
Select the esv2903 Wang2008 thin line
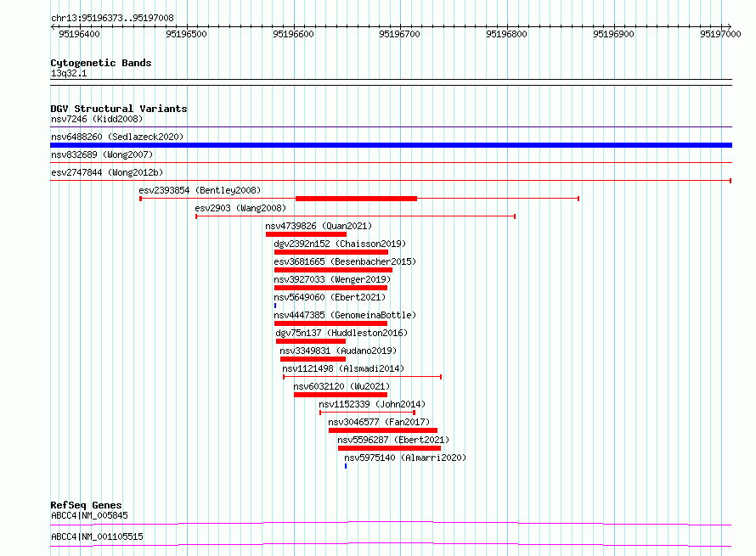[355, 216]
